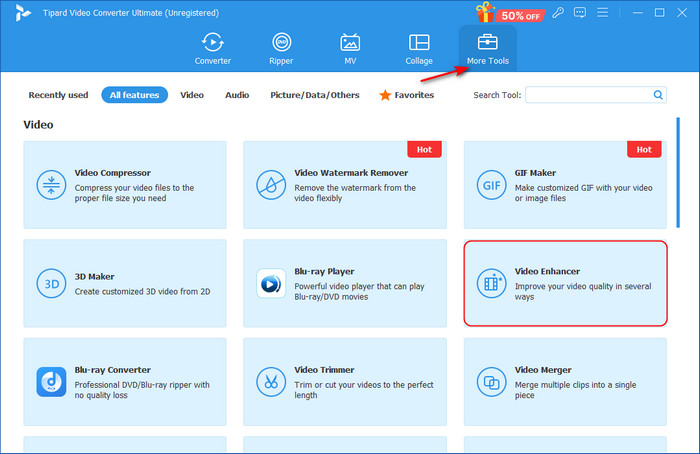Open the Blu-ray Player title
Viewport: 700px width, 454px height.
click(325, 271)
